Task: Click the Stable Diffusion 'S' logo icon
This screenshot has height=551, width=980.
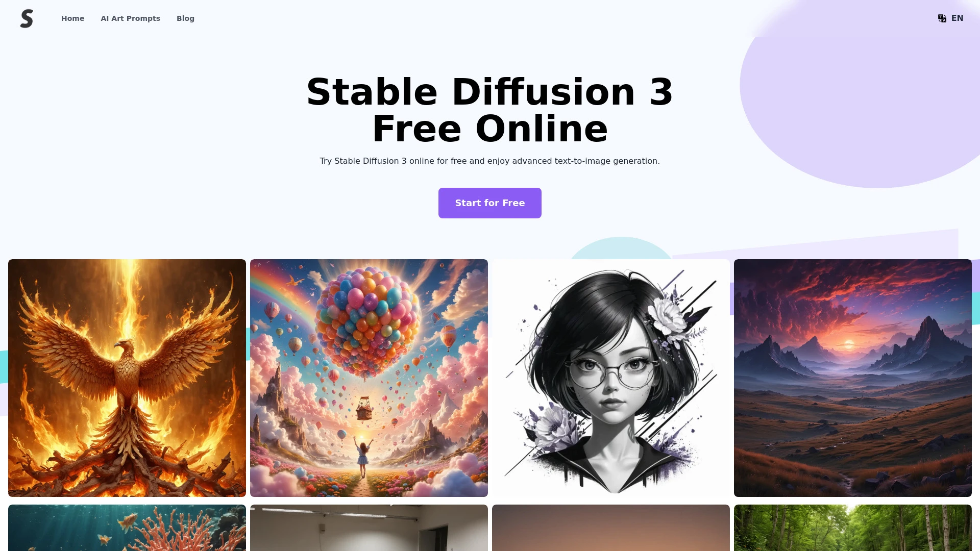Action: 27,18
